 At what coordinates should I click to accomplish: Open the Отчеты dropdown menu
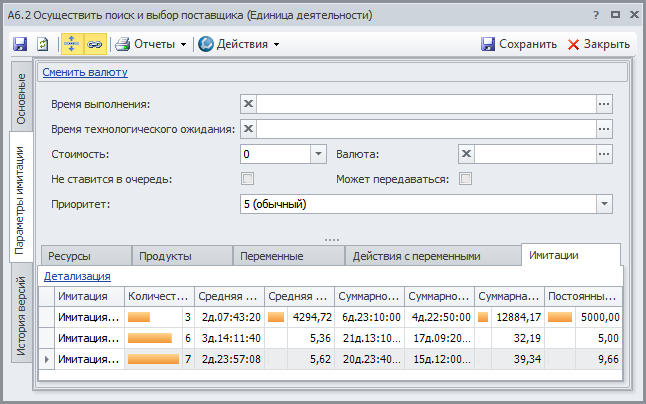[x=151, y=44]
